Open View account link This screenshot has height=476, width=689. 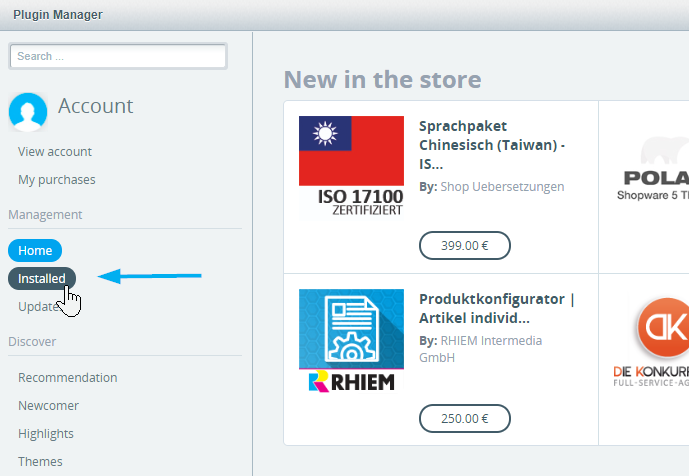click(55, 152)
